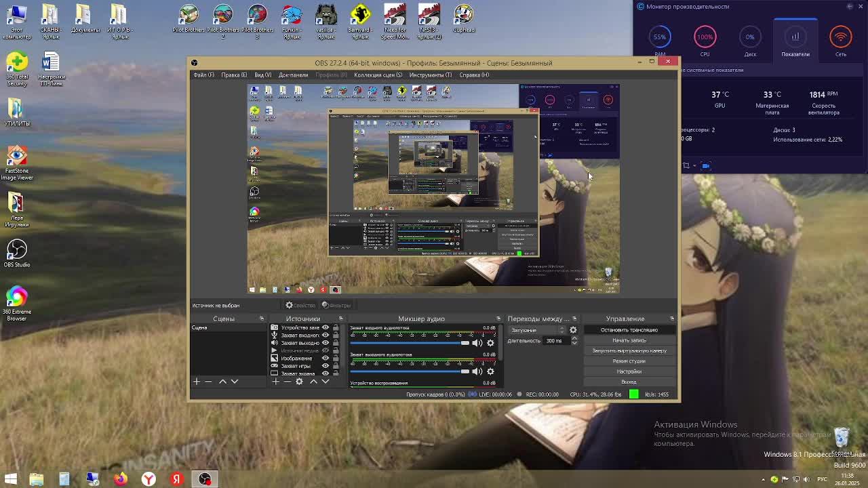This screenshot has height=488, width=868.
Task: Open source properties gear in the Источники toolbar
Action: tap(299, 382)
